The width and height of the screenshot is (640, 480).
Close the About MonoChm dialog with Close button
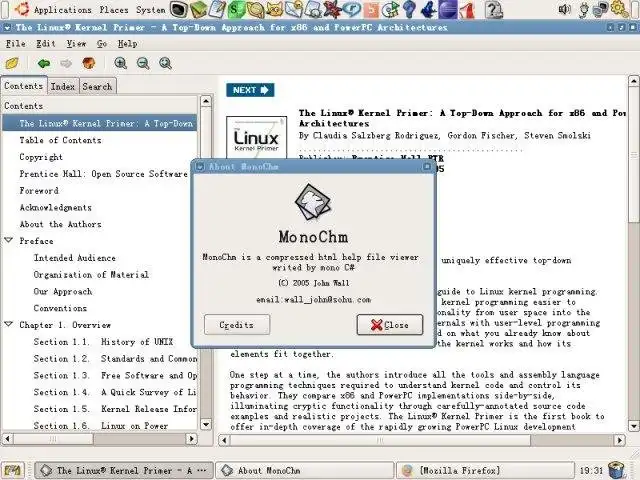pos(390,325)
